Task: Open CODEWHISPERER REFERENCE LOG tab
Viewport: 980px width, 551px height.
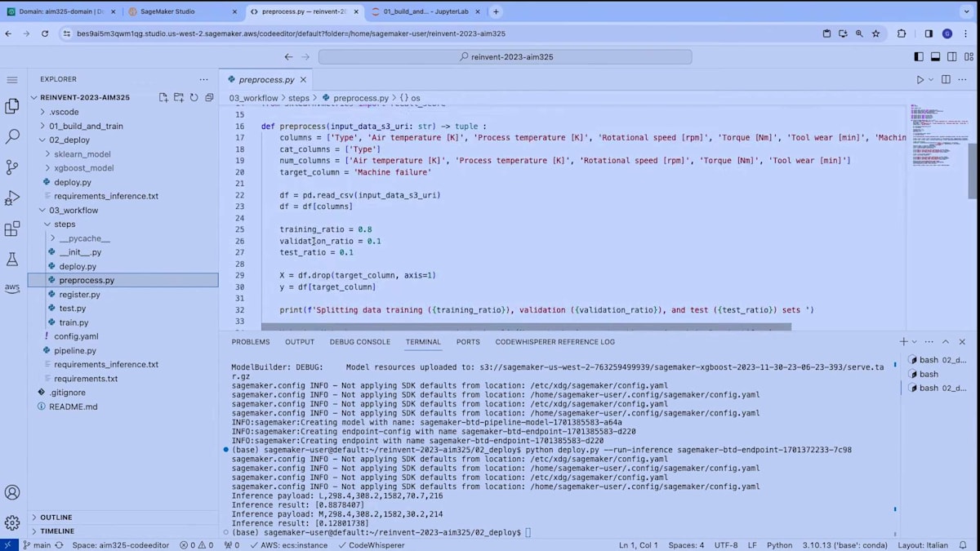Action: [x=555, y=342]
